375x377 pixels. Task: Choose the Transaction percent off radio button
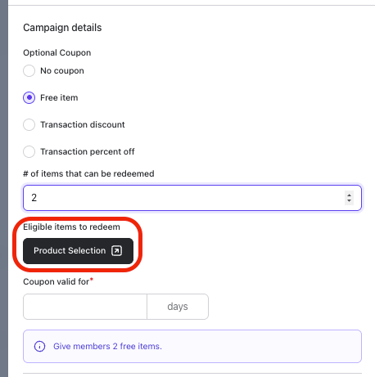tap(29, 152)
